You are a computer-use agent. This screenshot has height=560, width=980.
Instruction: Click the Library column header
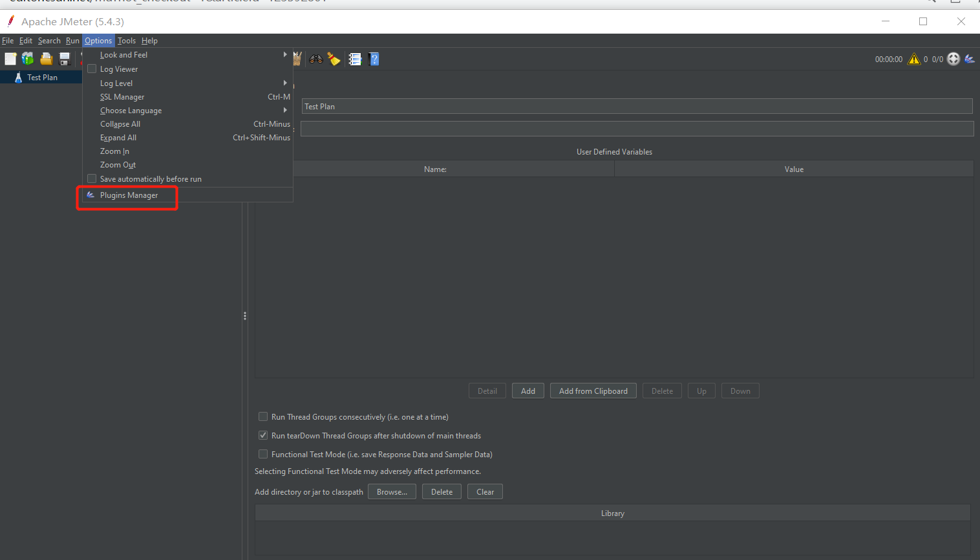pyautogui.click(x=613, y=513)
